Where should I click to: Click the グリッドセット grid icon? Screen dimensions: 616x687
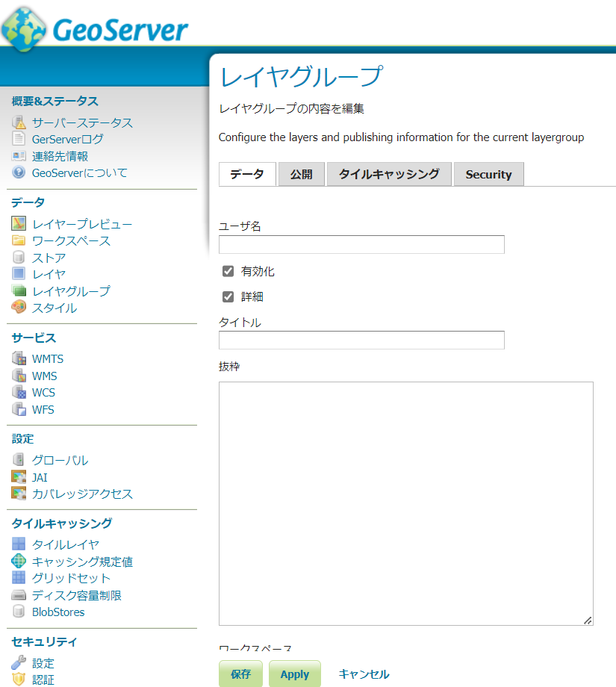pos(19,577)
